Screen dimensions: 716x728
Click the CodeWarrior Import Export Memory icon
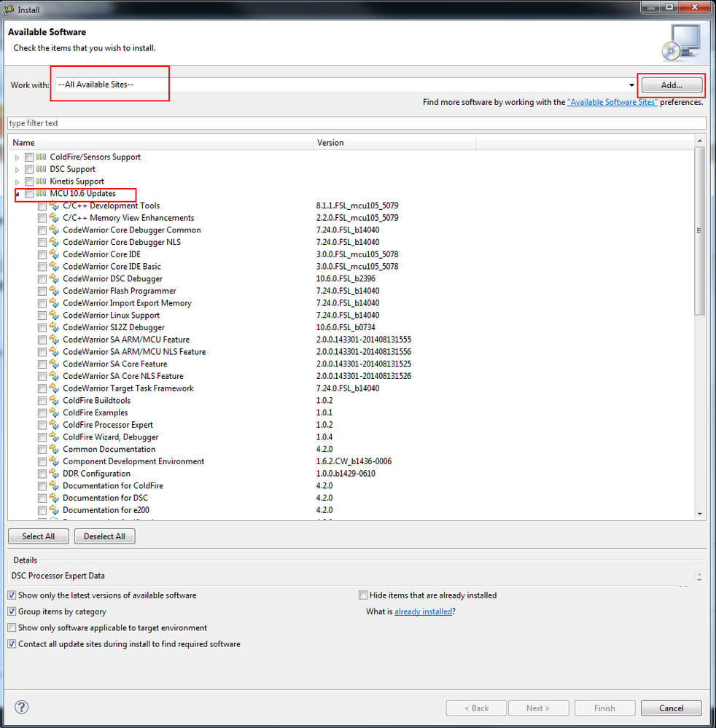tap(55, 302)
